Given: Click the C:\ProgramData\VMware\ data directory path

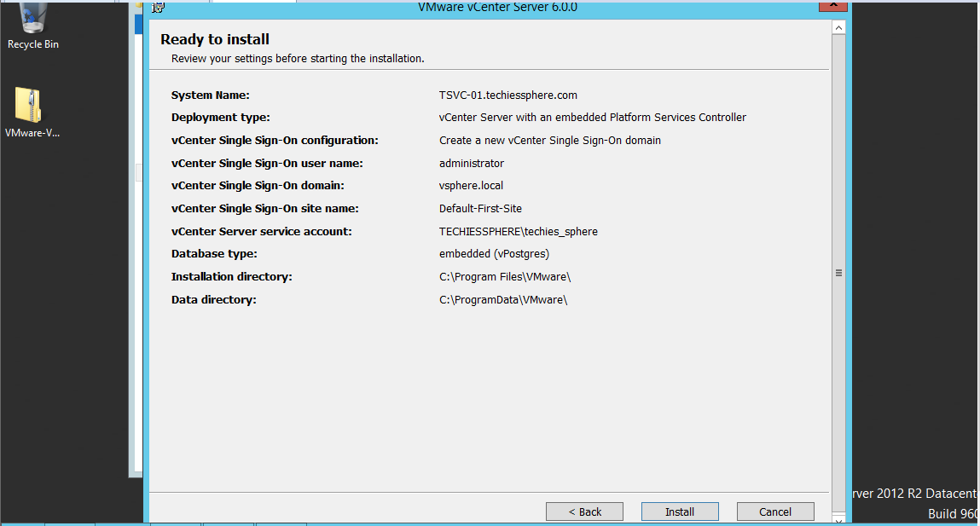Looking at the screenshot, I should coord(503,300).
